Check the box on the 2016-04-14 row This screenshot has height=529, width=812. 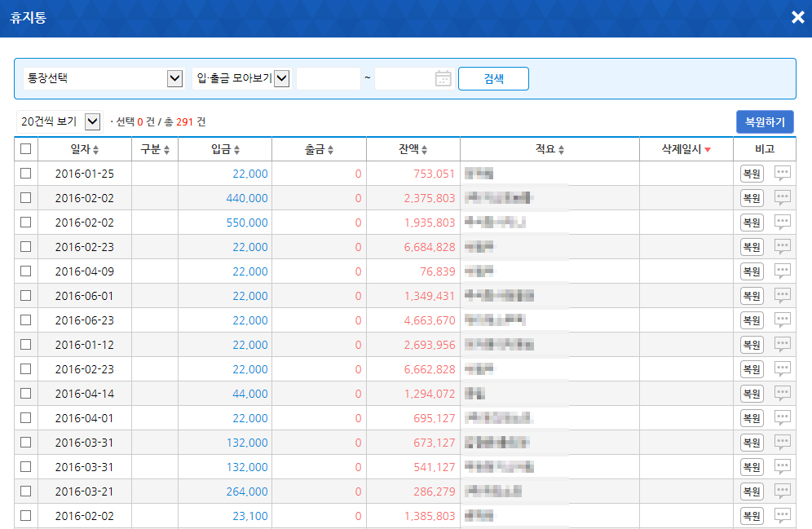(x=26, y=394)
